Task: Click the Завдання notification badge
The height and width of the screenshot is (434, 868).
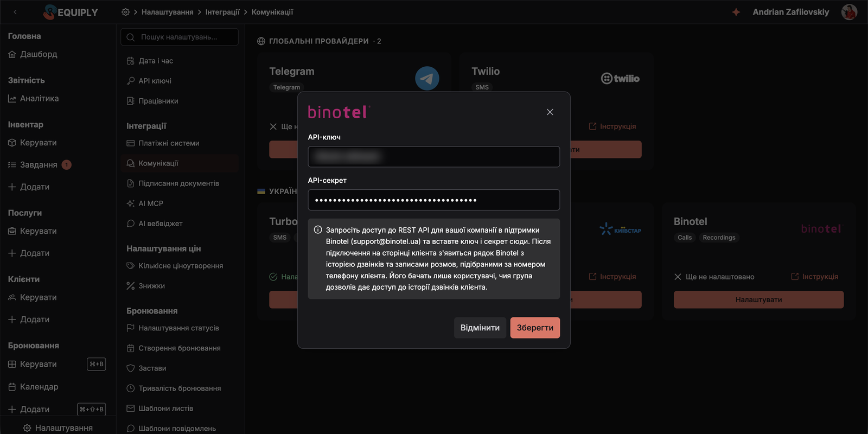Action: point(67,165)
